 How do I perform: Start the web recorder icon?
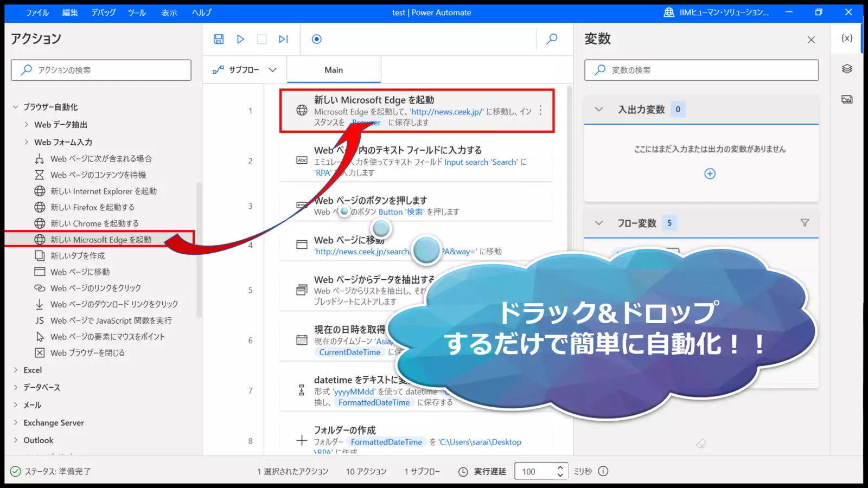tap(317, 39)
